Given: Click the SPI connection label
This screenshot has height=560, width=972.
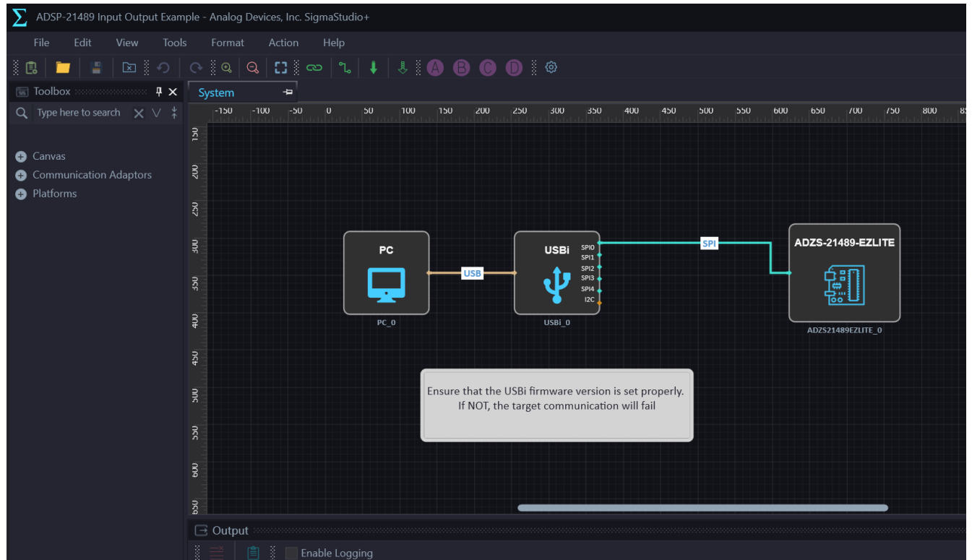Looking at the screenshot, I should 709,244.
